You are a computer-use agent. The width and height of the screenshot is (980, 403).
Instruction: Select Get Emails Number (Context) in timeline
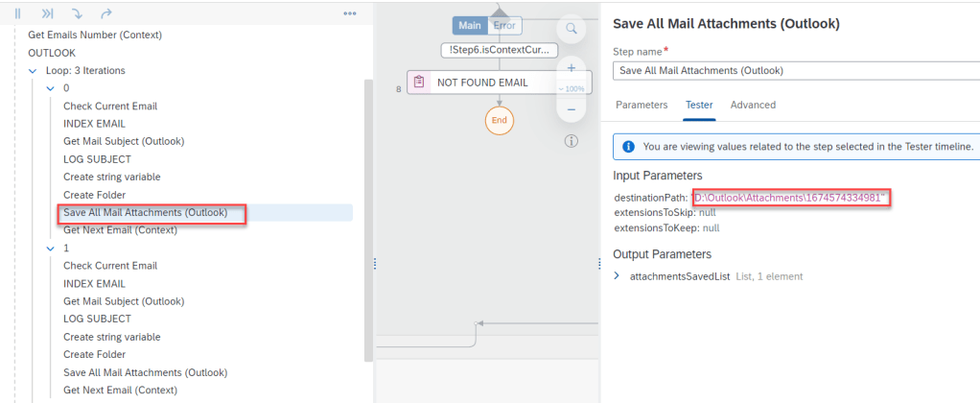point(95,35)
